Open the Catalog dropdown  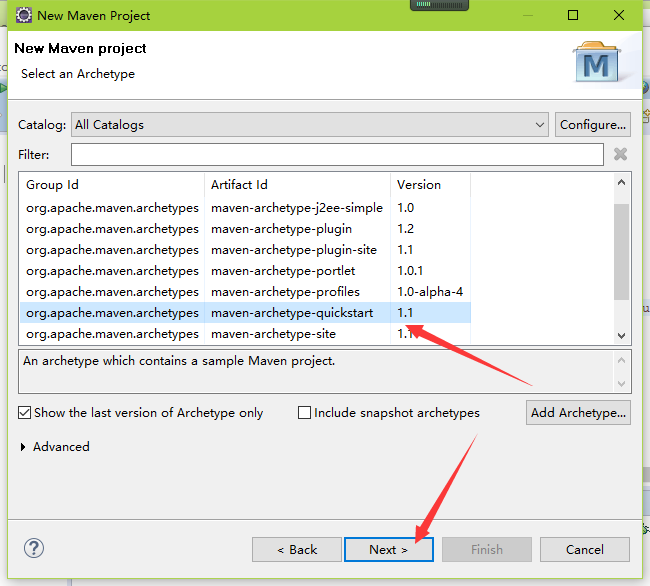(x=310, y=124)
